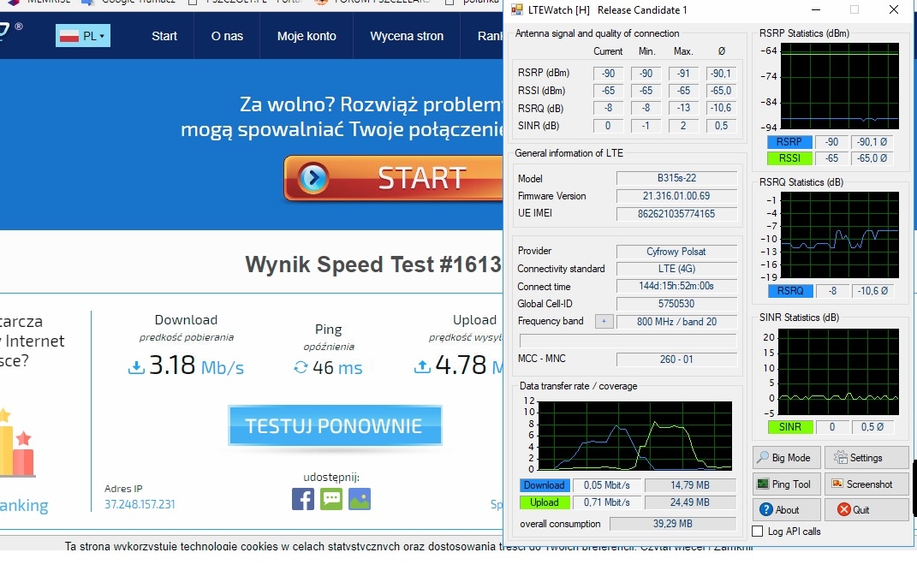Click the blue RSRP legend swatch
This screenshot has width=917, height=588.
click(789, 141)
